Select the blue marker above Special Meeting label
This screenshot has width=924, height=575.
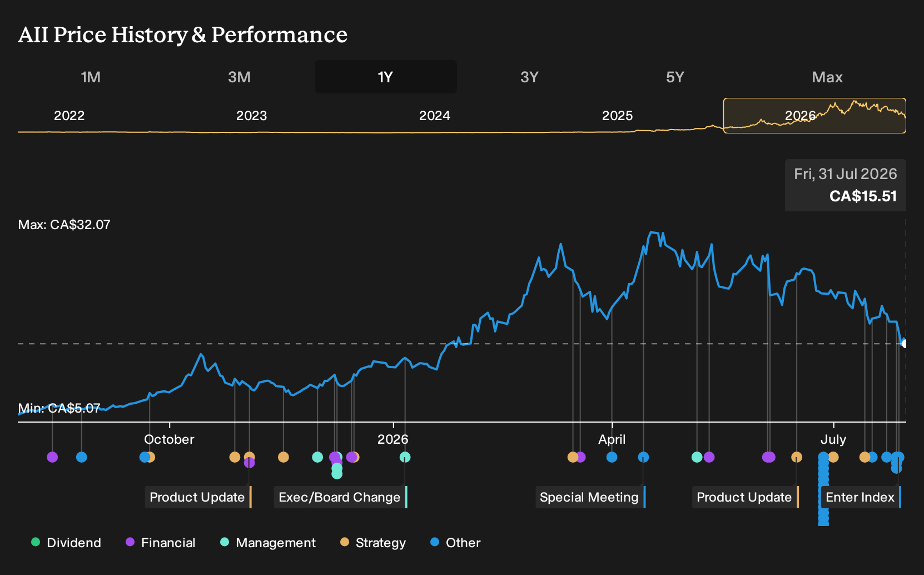point(643,457)
